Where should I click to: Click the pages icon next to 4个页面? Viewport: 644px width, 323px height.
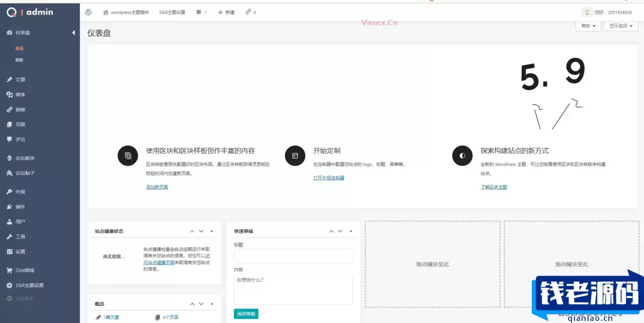click(157, 317)
